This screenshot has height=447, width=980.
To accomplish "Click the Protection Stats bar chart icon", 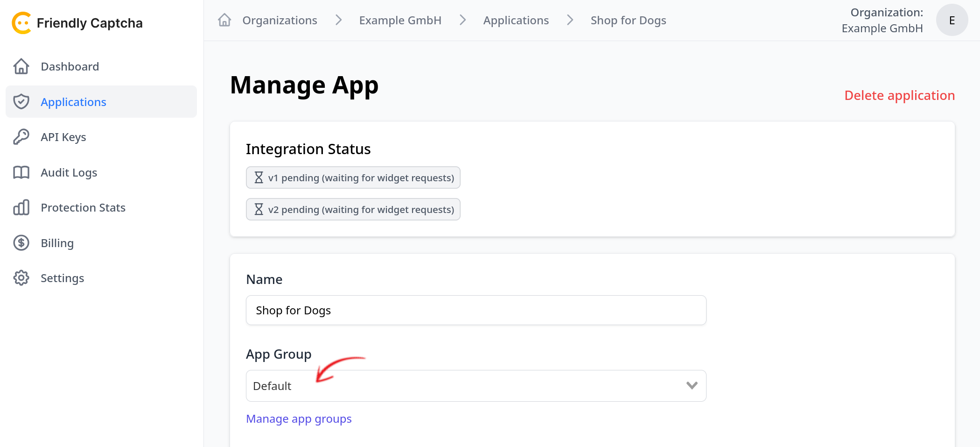I will point(21,207).
